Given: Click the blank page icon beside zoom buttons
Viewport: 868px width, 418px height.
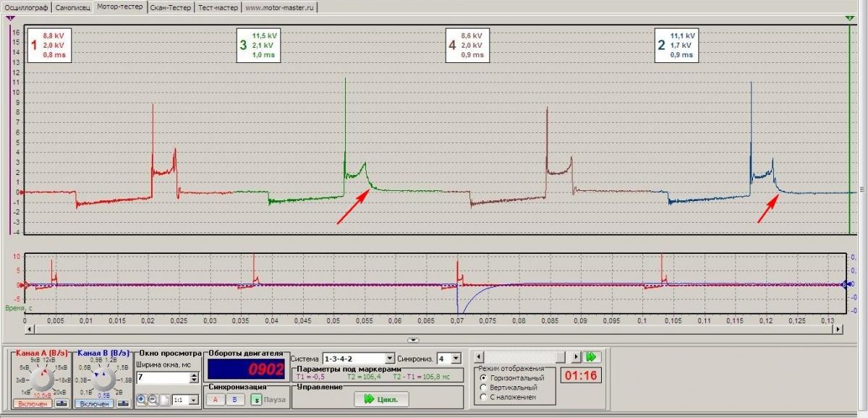Looking at the screenshot, I should pos(164,399).
